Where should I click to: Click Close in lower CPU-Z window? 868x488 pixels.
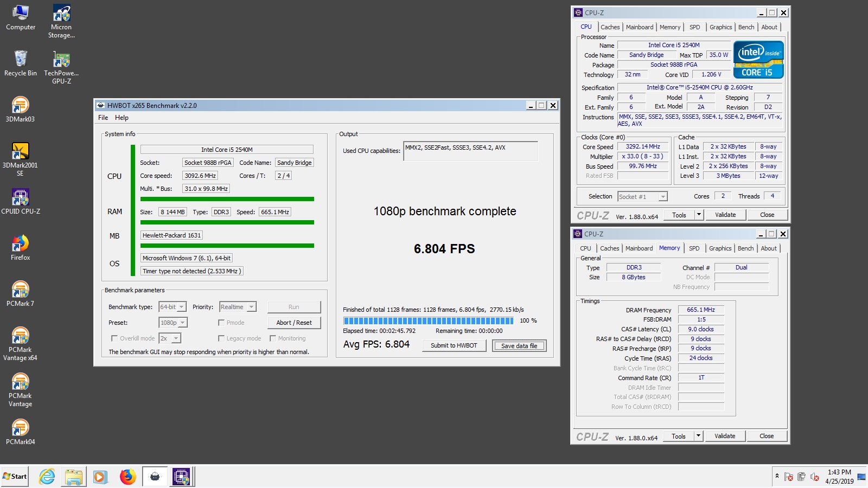click(x=767, y=436)
